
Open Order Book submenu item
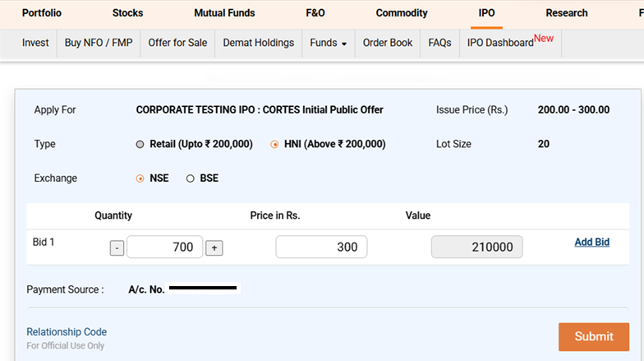(388, 43)
